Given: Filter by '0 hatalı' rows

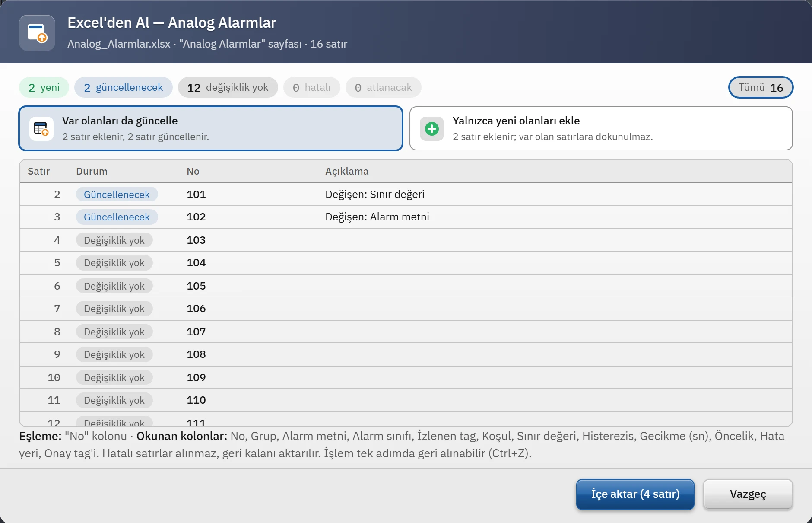Looking at the screenshot, I should [x=312, y=87].
